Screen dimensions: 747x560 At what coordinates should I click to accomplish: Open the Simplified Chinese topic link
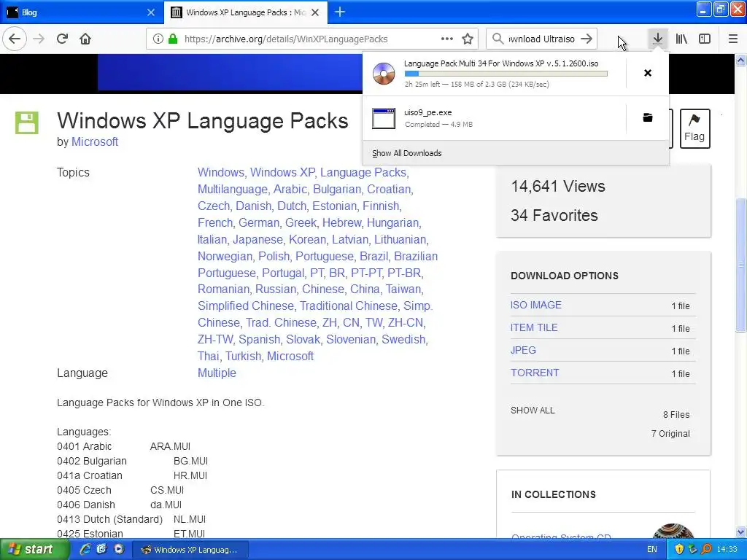(246, 306)
